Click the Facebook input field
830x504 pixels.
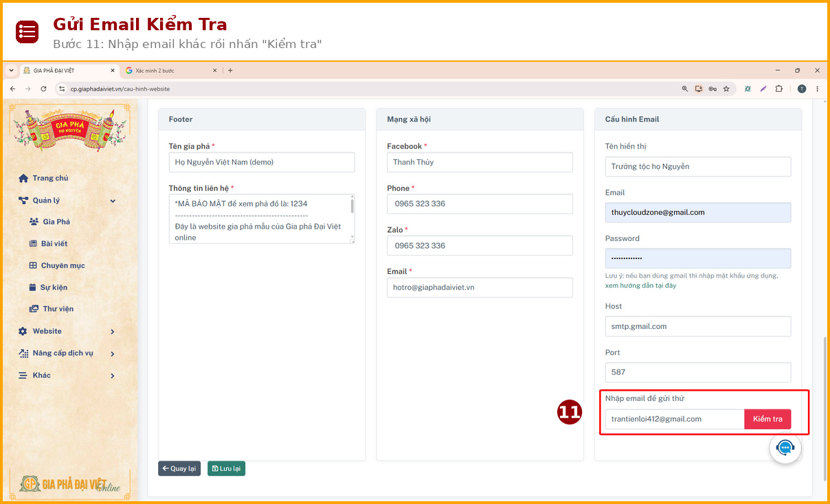pos(480,162)
